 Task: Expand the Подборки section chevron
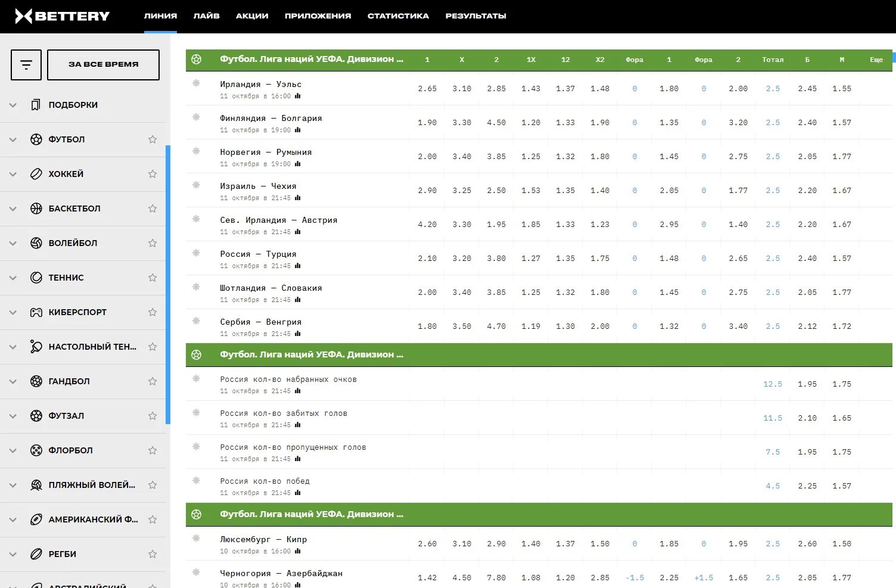tap(13, 105)
